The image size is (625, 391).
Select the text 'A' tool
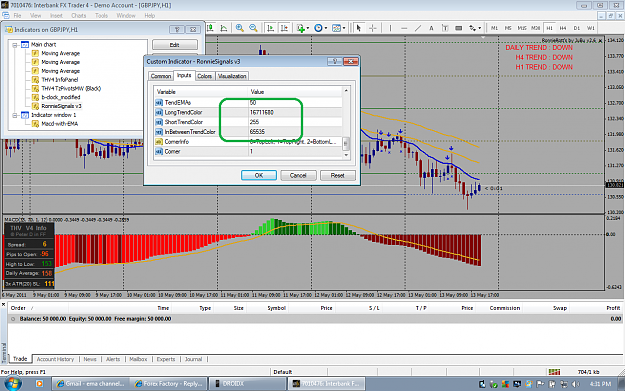431,28
